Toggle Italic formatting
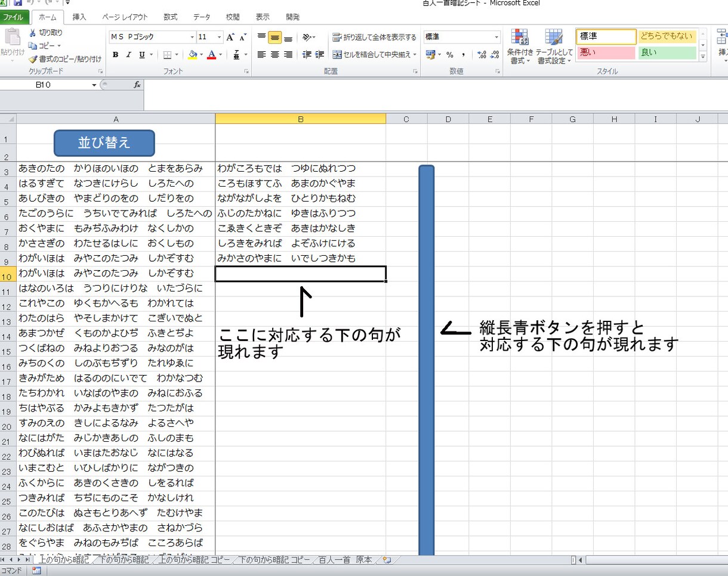 click(x=129, y=55)
